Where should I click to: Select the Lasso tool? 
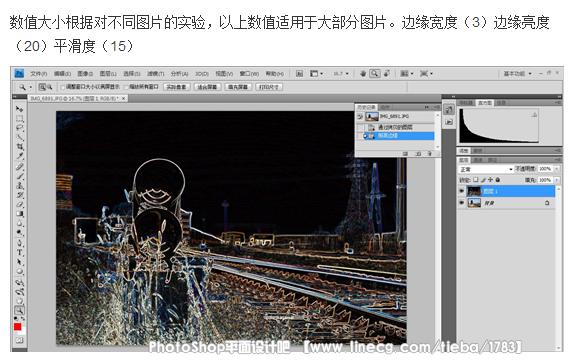19,128
